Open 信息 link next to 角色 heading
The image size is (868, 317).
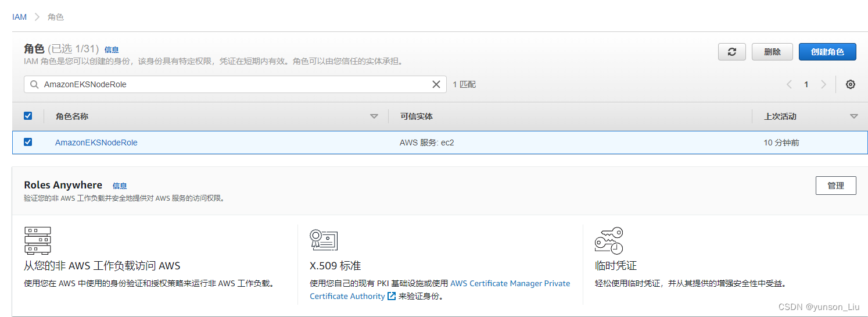click(x=112, y=50)
